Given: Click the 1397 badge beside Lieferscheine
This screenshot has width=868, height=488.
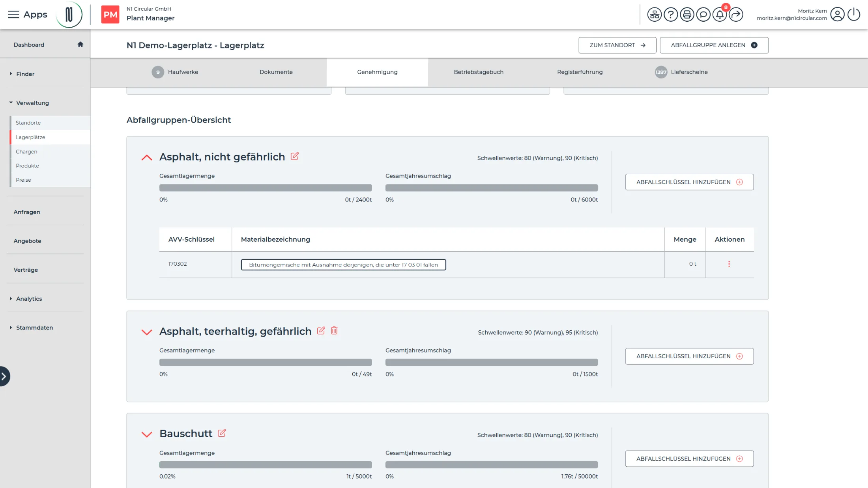Looking at the screenshot, I should click(661, 72).
